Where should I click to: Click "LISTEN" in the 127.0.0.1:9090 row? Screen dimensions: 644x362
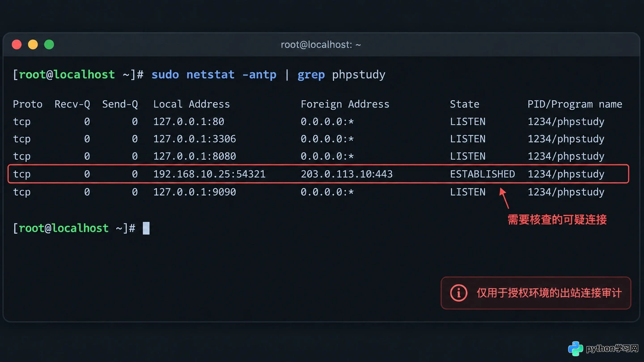coord(468,192)
